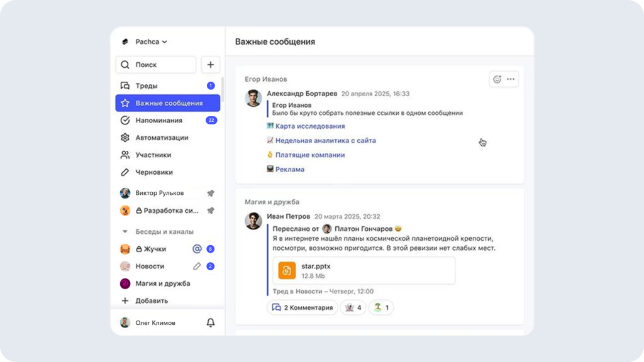Viewport: 644px width, 362px height.
Task: Unpin the Виктор Рульков chat
Action: [x=211, y=192]
